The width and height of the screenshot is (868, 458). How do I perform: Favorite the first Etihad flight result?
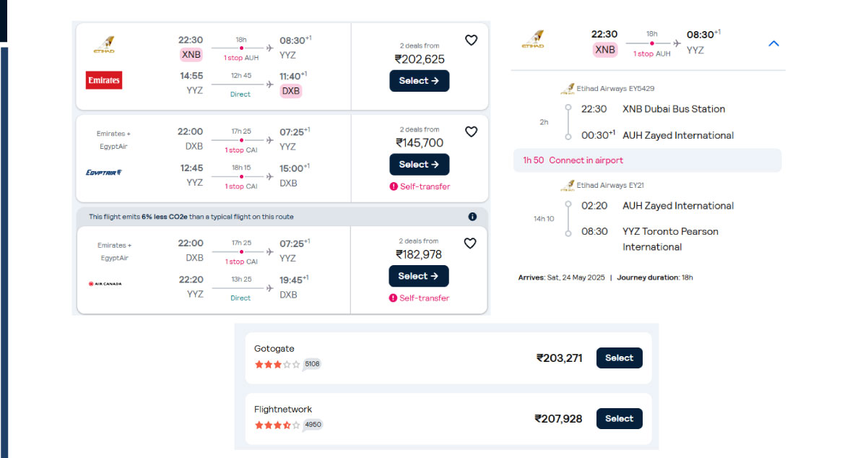coord(472,40)
